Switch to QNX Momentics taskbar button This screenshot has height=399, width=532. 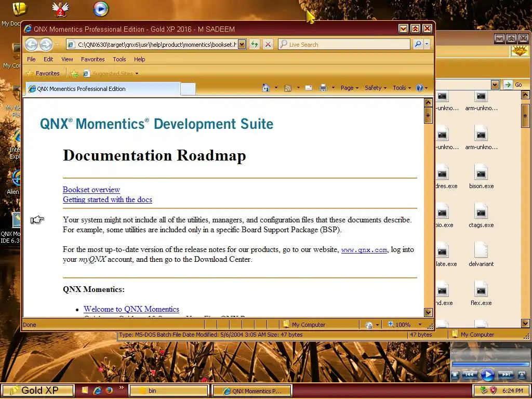252,391
